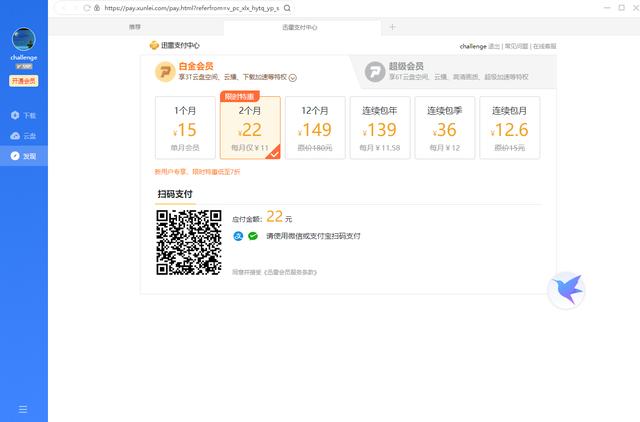Click the payment QR code image

(188, 242)
